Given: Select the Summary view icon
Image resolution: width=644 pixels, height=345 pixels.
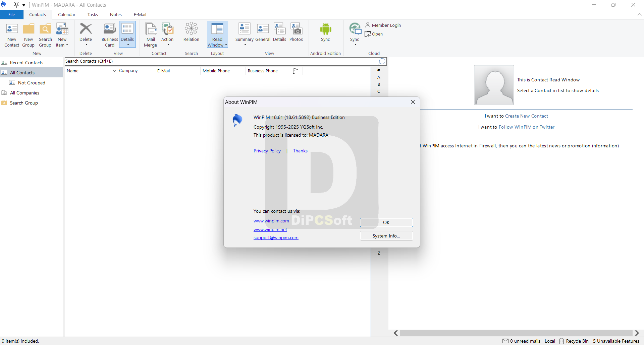Looking at the screenshot, I should click(x=245, y=29).
